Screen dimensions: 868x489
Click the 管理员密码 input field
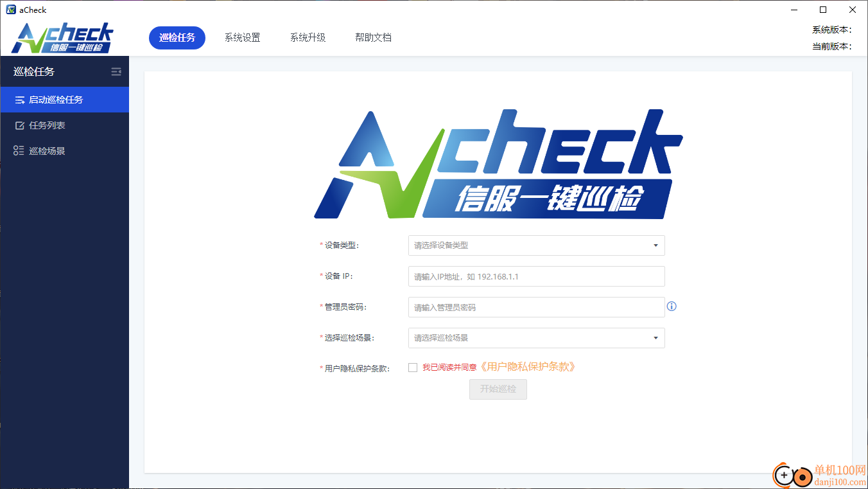536,307
